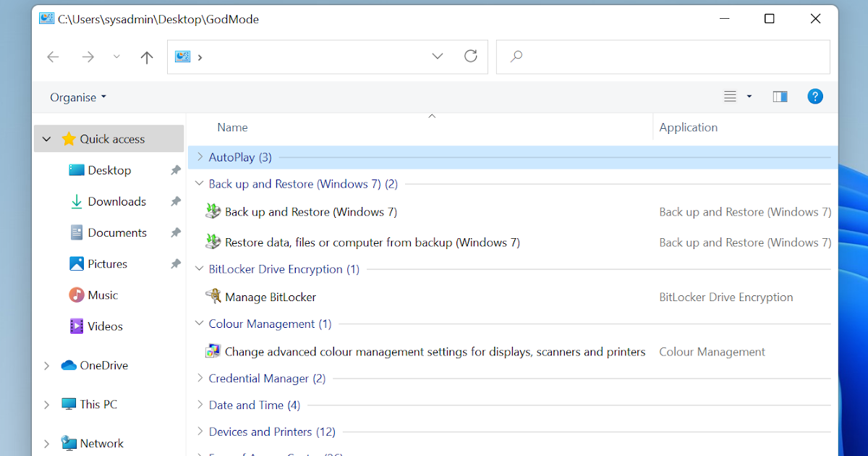Refresh the GodMode folder view
This screenshot has height=456, width=868.
471,56
